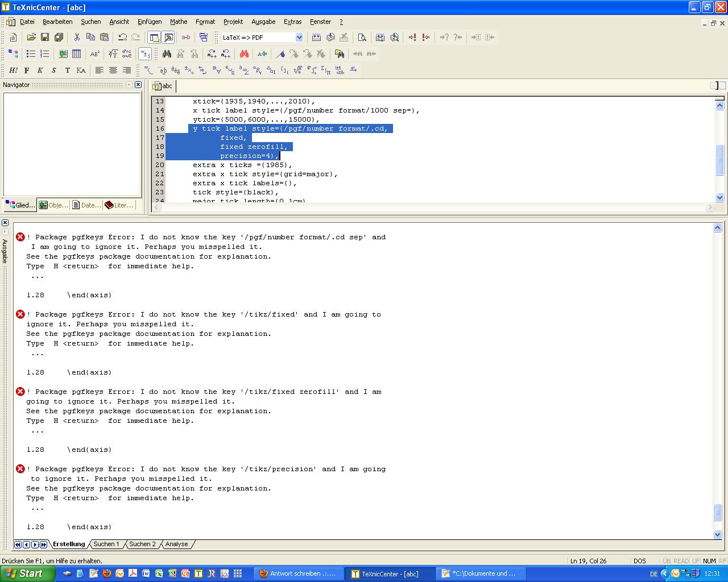Screen dimensions: 728x582
Task: Click output pane scroll down arrow
Action: 717,534
